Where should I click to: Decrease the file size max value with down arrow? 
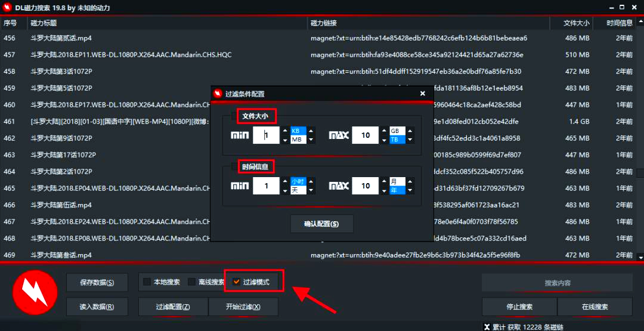pos(383,140)
